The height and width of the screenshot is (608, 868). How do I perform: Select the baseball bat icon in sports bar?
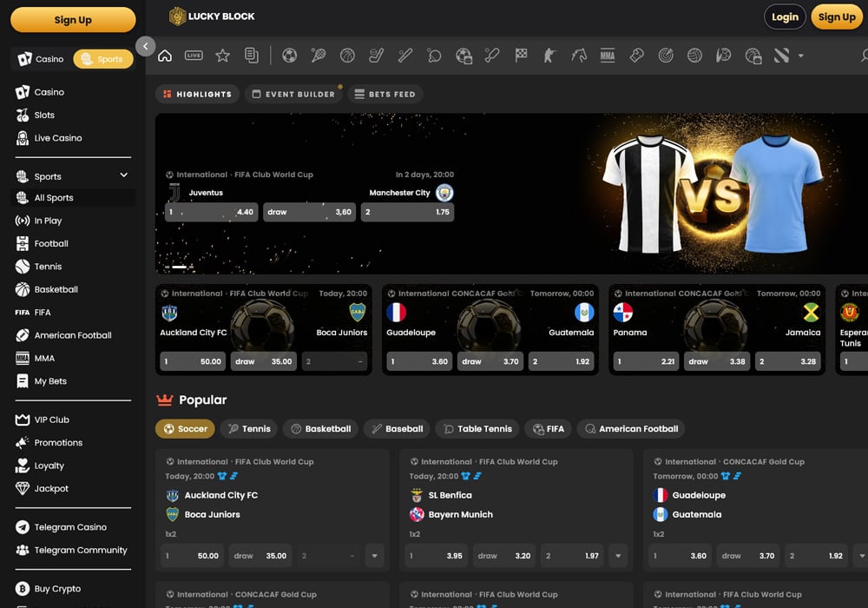click(405, 56)
